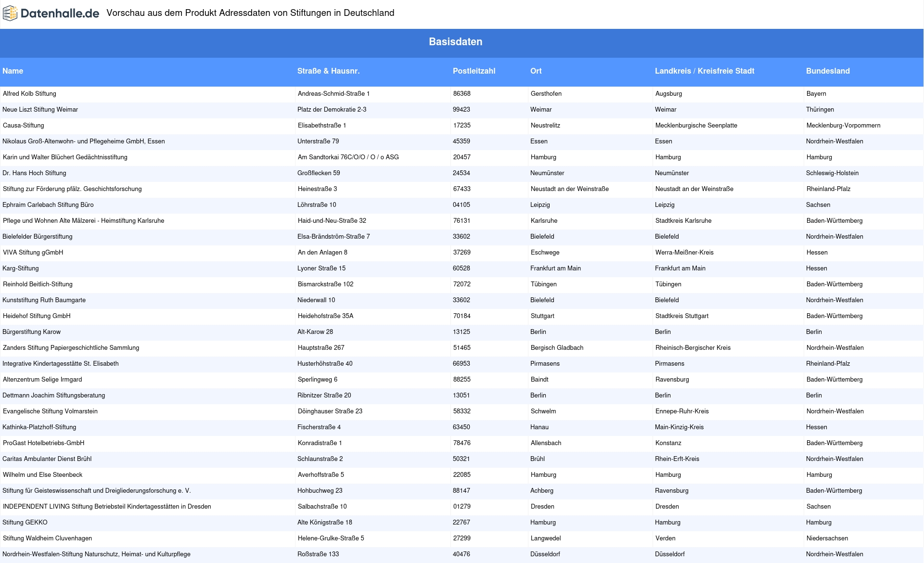The image size is (924, 563).
Task: Select town Neustrelitz
Action: click(x=546, y=126)
